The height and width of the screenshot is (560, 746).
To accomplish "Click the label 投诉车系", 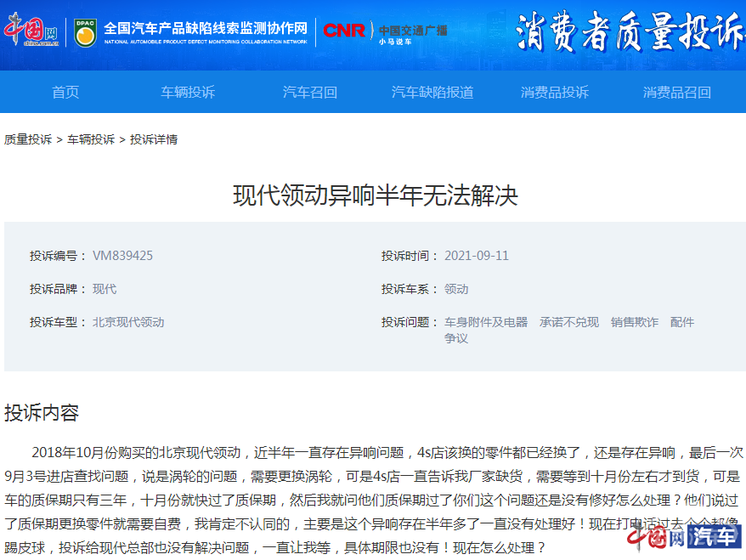I will click(410, 289).
